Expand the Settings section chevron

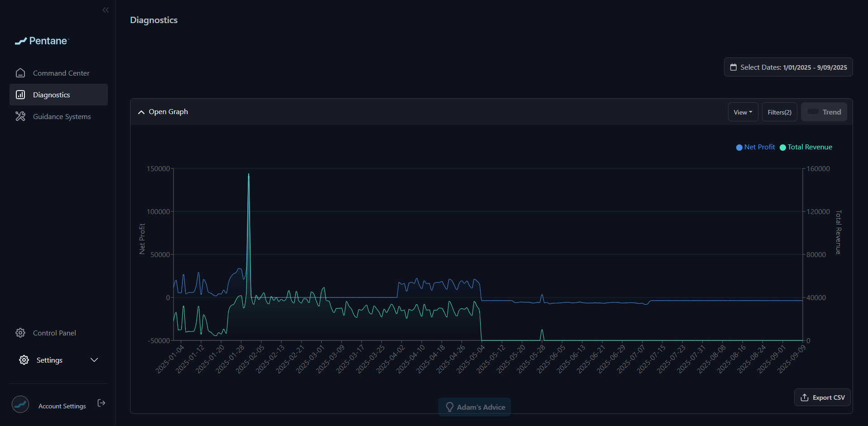94,360
